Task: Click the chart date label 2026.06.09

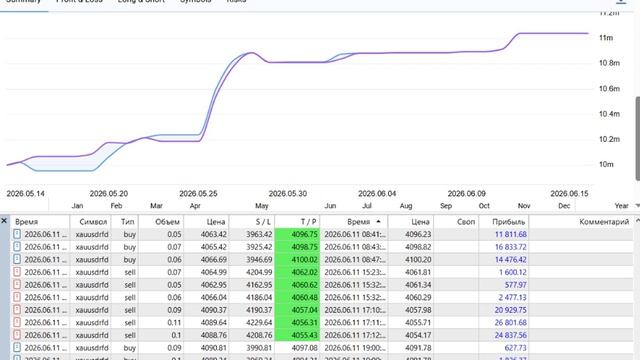Action: [x=467, y=193]
